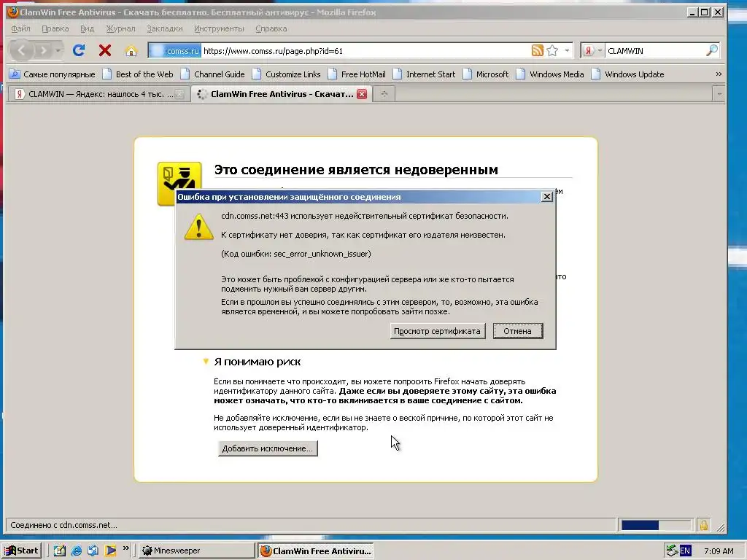Open the Журнал menu
This screenshot has width=747, height=560.
click(120, 28)
